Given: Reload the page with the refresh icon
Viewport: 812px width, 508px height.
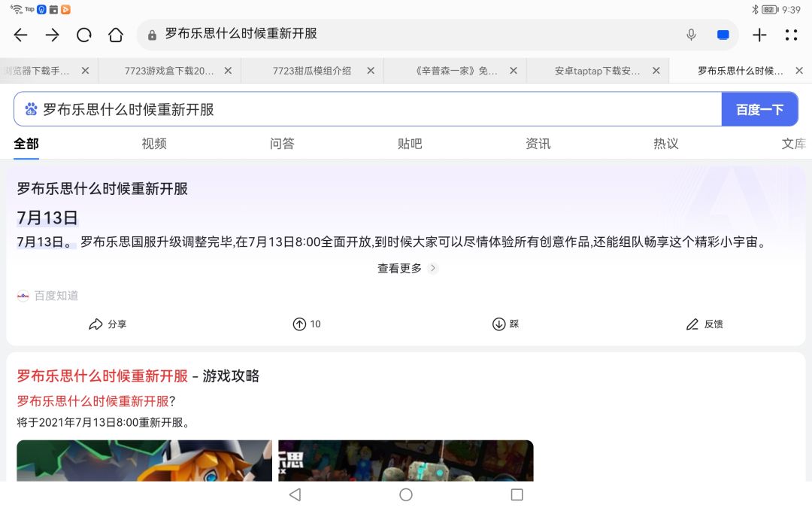Looking at the screenshot, I should click(84, 35).
